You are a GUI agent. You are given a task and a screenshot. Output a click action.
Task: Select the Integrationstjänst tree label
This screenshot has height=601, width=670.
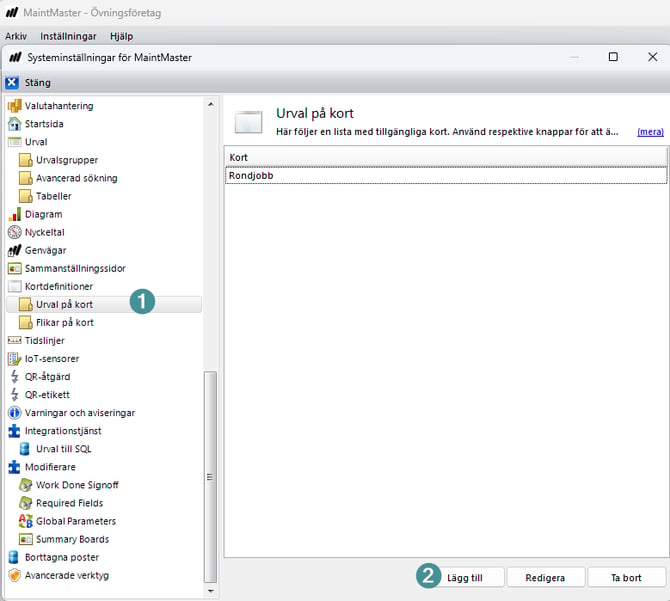pos(63,431)
